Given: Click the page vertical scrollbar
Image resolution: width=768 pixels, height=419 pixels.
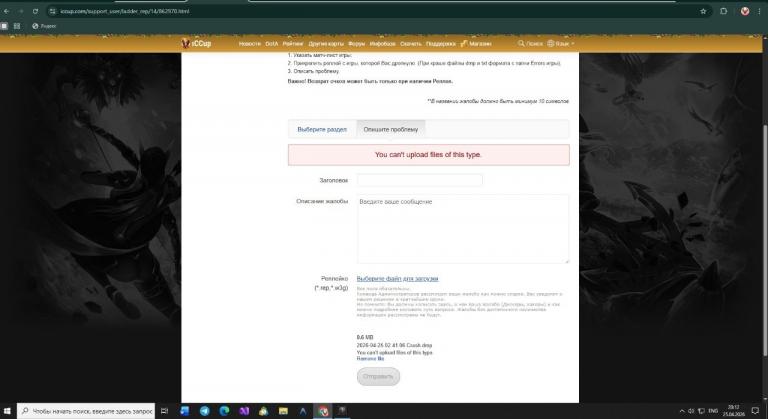Looking at the screenshot, I should coord(765,240).
